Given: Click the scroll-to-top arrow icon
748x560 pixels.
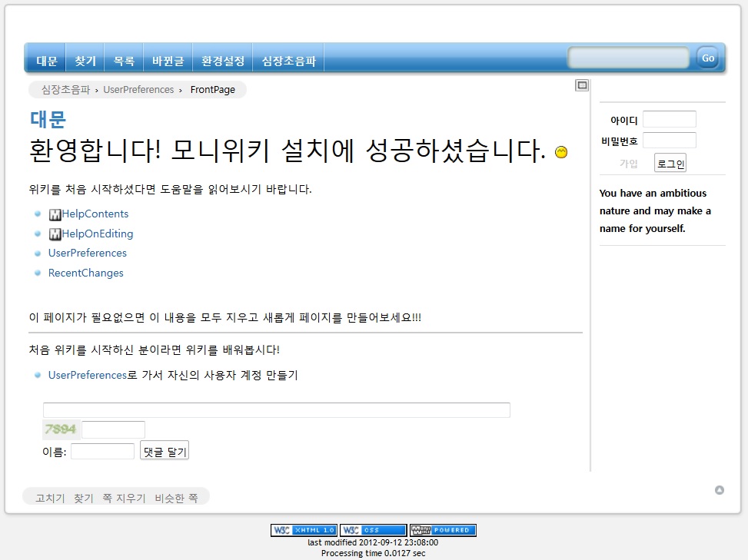Looking at the screenshot, I should click(x=720, y=490).
